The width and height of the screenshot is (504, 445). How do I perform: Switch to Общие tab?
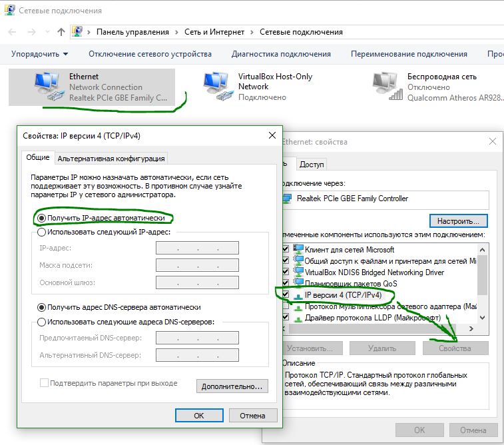point(38,158)
